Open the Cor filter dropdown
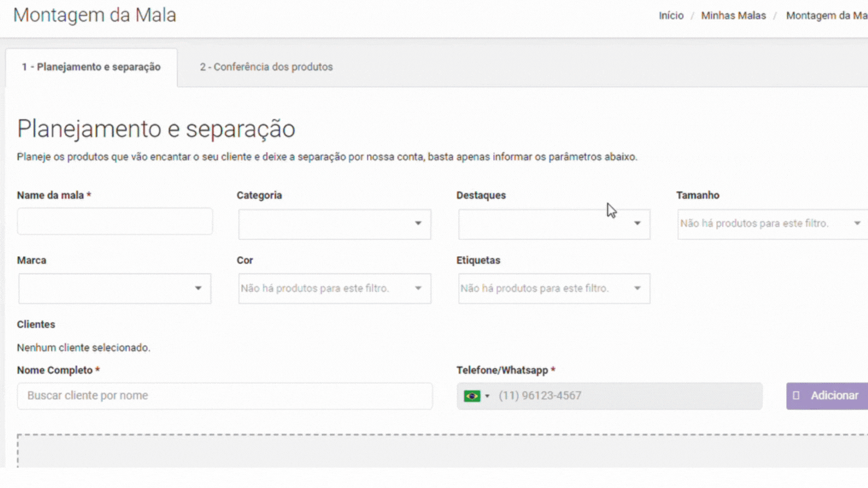Screen dimensions: 868x488 point(335,289)
